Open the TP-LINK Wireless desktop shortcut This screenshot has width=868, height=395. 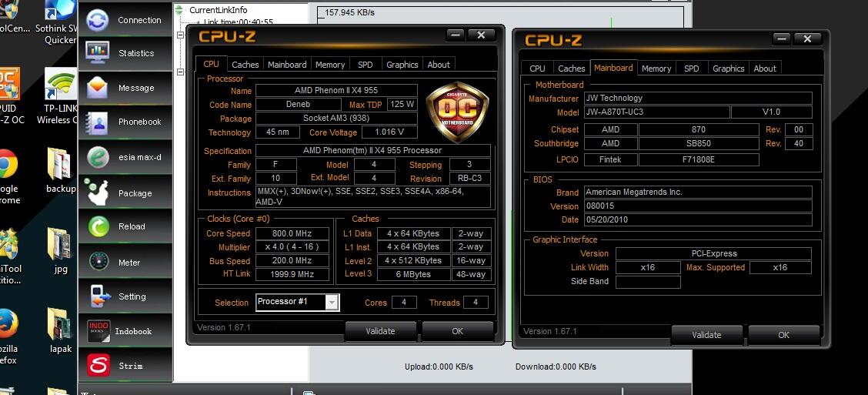(x=60, y=97)
